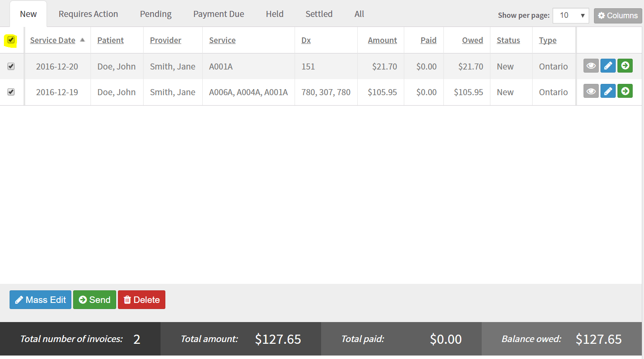
Task: Open the pencil edit icon on the 2016-12-20 invoice
Action: [607, 66]
